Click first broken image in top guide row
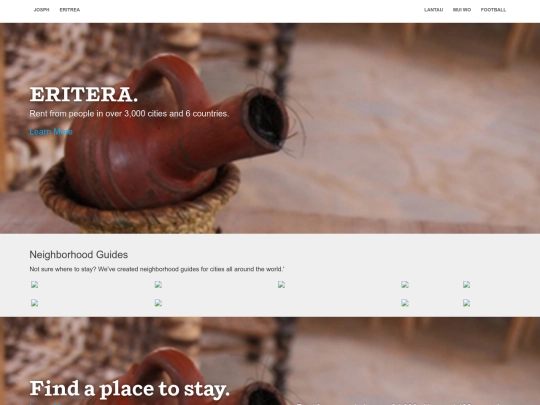The height and width of the screenshot is (405, 540). tap(34, 284)
